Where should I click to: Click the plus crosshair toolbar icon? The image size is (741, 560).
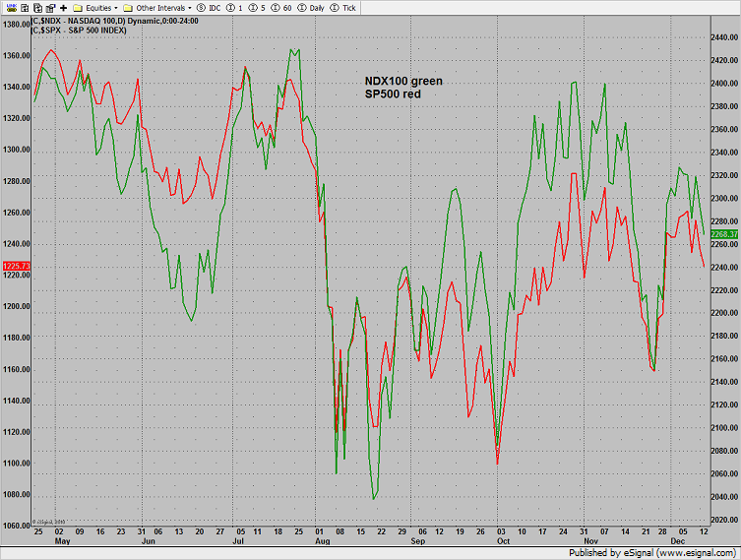(x=63, y=8)
